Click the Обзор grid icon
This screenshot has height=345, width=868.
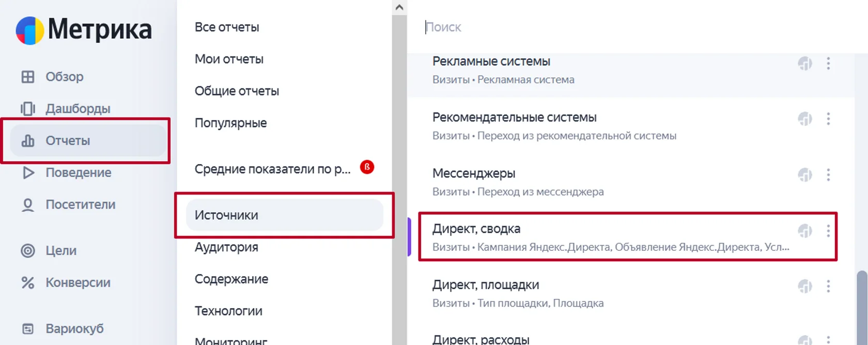[28, 77]
